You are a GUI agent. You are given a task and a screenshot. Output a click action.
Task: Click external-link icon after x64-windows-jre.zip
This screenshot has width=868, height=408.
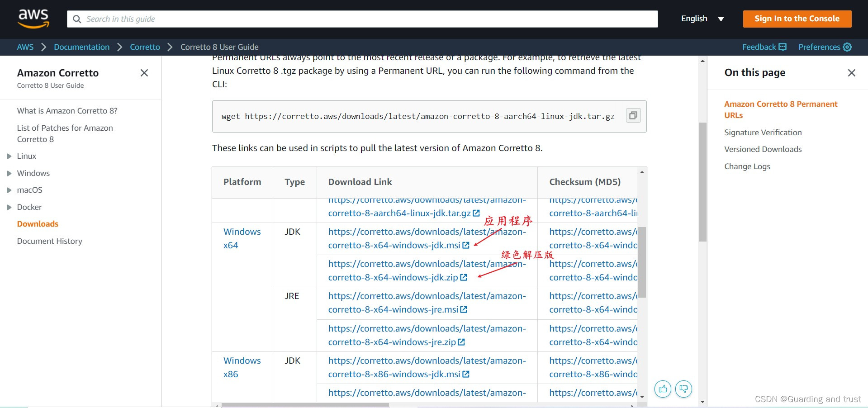click(x=461, y=342)
